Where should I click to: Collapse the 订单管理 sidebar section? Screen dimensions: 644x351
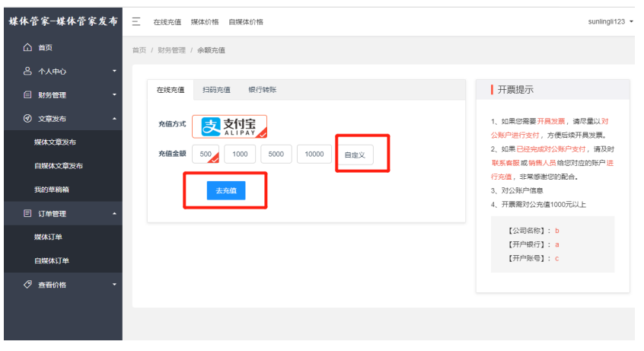coord(114,214)
